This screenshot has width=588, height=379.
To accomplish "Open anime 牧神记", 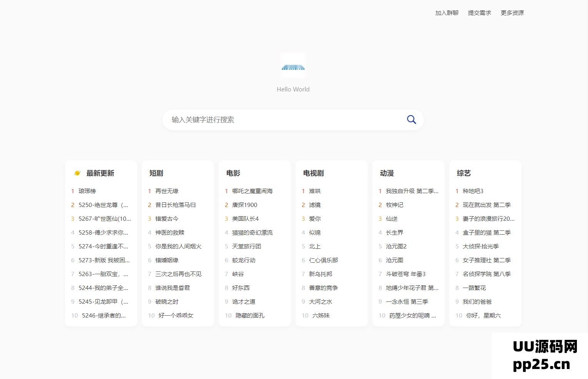I will 394,205.
